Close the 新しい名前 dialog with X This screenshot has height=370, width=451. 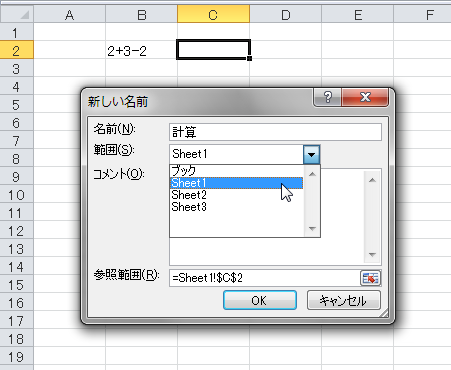click(x=365, y=97)
